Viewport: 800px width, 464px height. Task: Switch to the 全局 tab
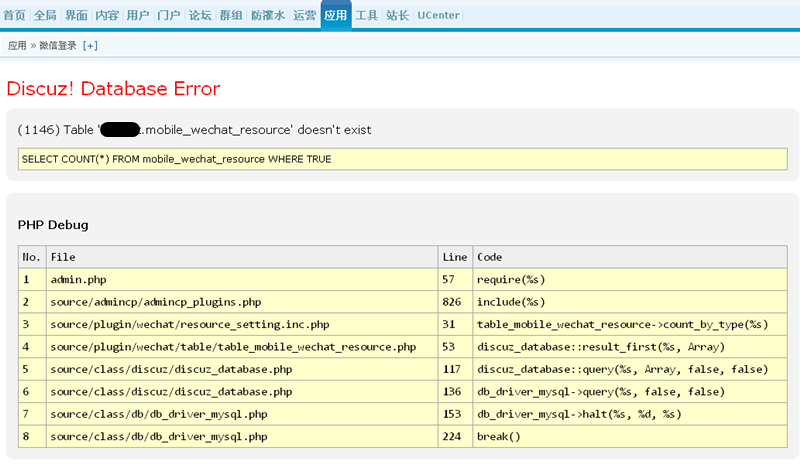click(x=45, y=15)
